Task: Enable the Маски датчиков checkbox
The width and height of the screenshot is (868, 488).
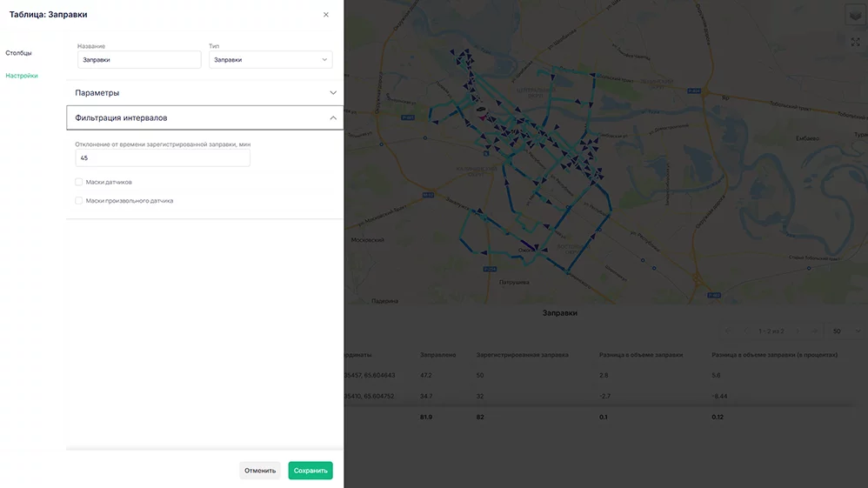Action: [78, 182]
